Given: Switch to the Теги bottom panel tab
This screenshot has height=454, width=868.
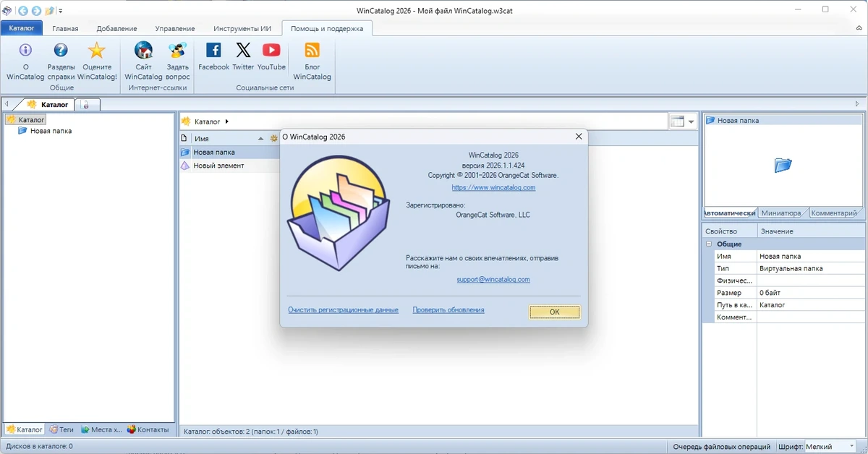Looking at the screenshot, I should [61, 429].
